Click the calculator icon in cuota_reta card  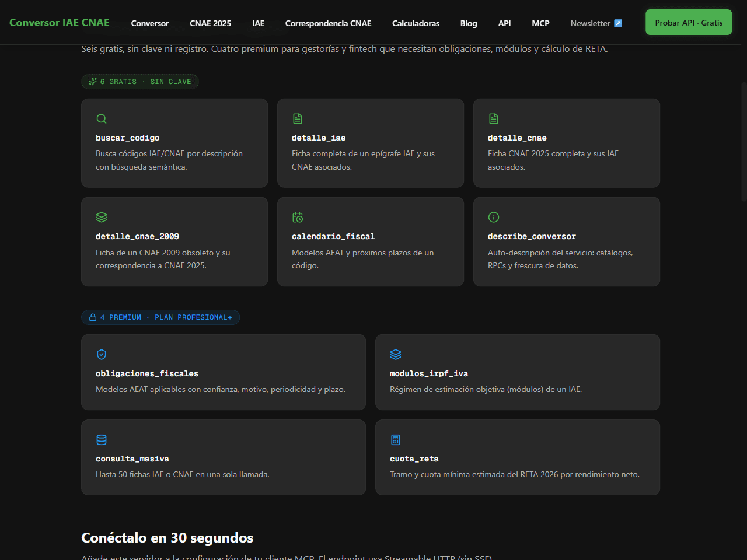click(396, 440)
